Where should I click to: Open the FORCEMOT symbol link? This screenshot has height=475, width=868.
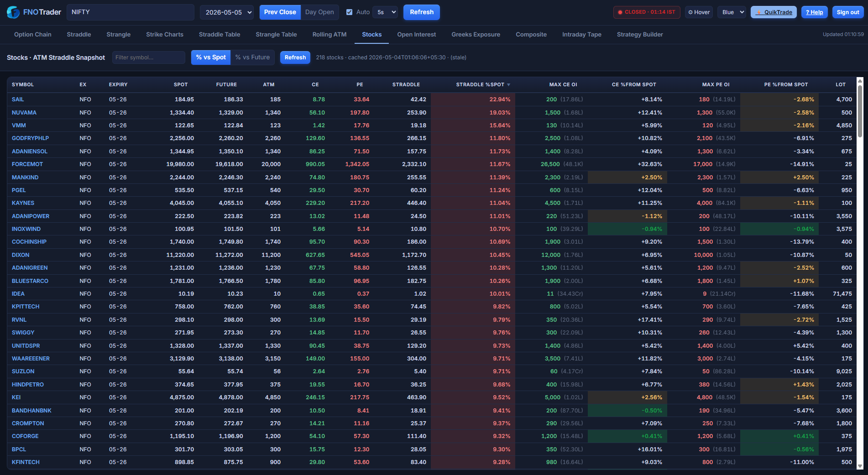(27, 164)
